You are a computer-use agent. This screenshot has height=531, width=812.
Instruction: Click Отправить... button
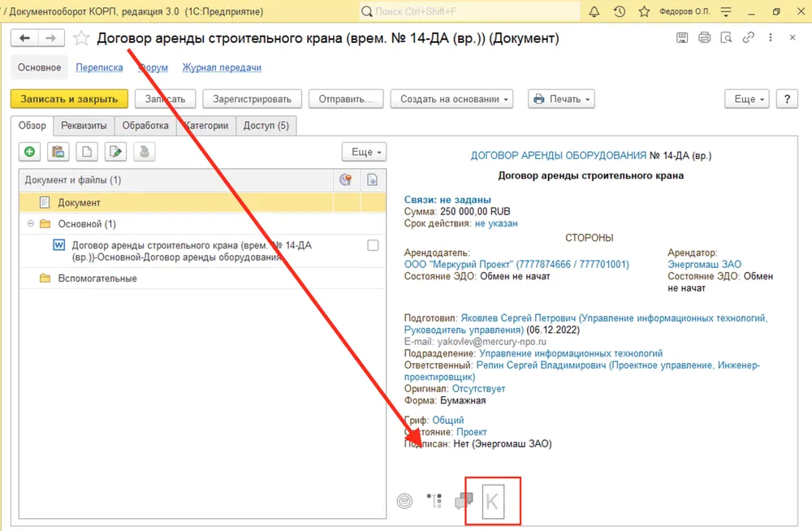pos(346,99)
